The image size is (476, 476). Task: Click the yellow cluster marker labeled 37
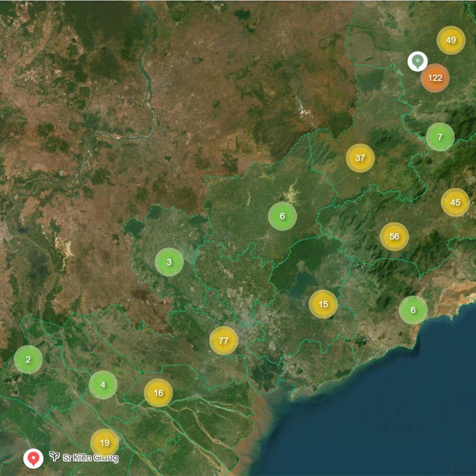360,158
